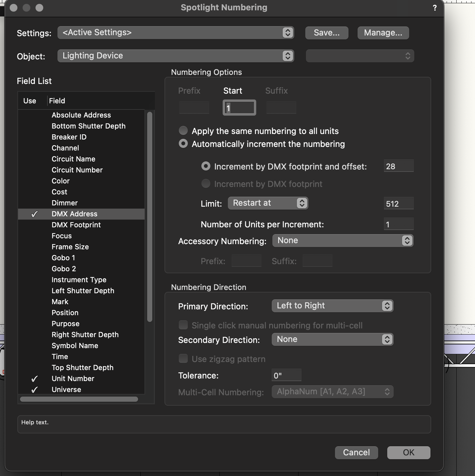
Task: Toggle the Unit Number use checkmark
Action: click(35, 379)
